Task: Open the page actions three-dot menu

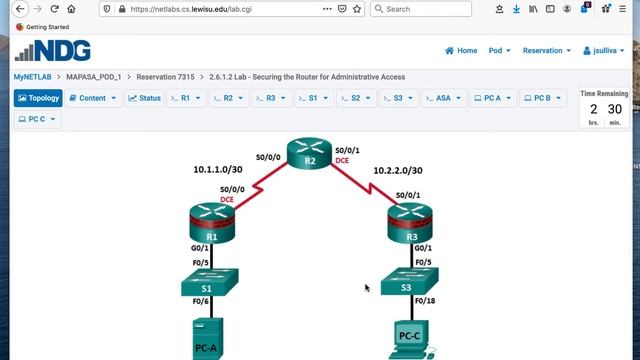Action: 327,9
